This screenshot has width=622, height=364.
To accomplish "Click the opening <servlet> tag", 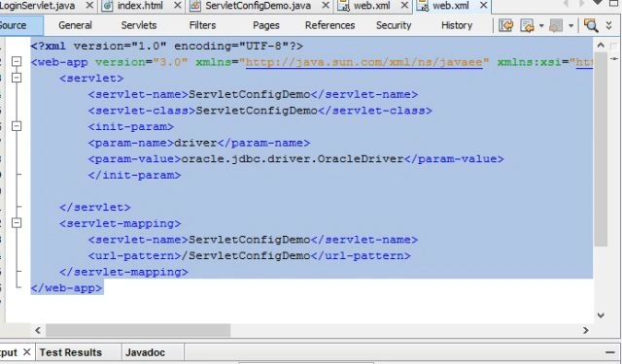I will (91, 79).
